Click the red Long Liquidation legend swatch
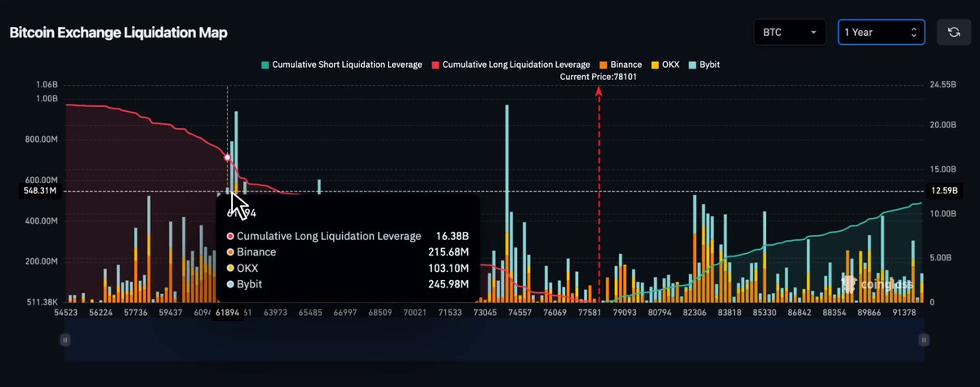 tap(436, 64)
